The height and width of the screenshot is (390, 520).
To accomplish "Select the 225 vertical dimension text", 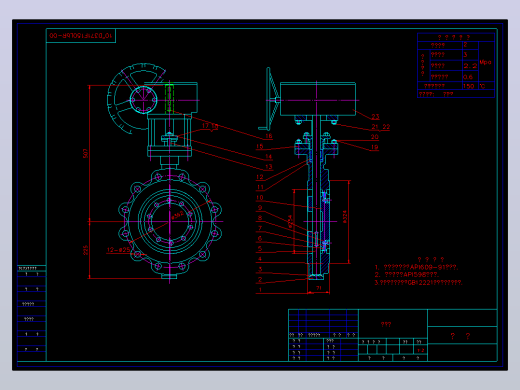I will (x=86, y=250).
